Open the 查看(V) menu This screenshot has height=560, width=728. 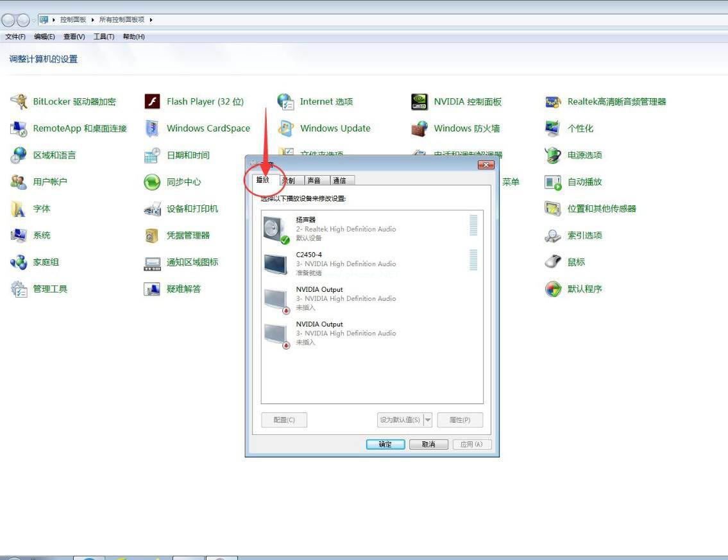74,37
